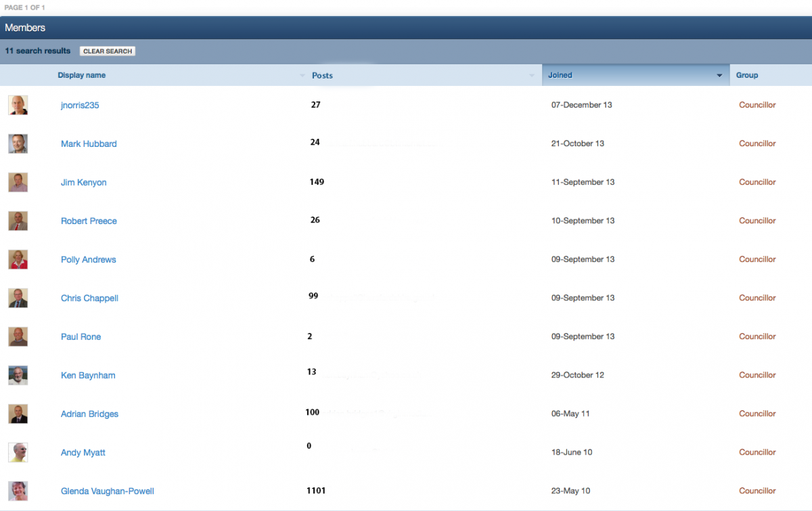The width and height of the screenshot is (812, 511).
Task: Click jnorris235's post count 27
Action: 316,105
